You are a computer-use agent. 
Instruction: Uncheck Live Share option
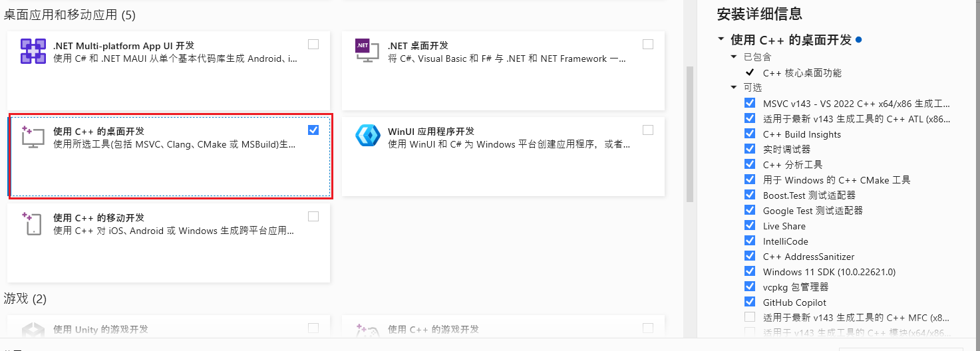(x=750, y=225)
